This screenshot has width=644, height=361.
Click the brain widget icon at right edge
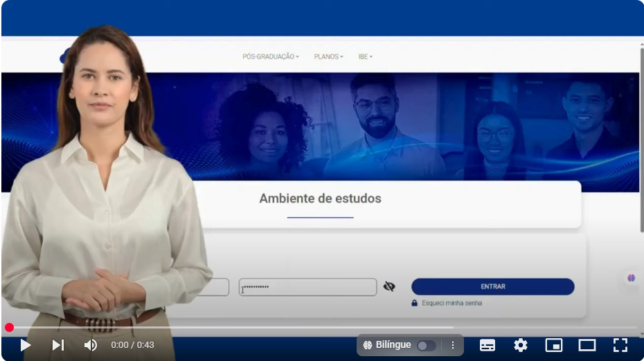pos(631,278)
